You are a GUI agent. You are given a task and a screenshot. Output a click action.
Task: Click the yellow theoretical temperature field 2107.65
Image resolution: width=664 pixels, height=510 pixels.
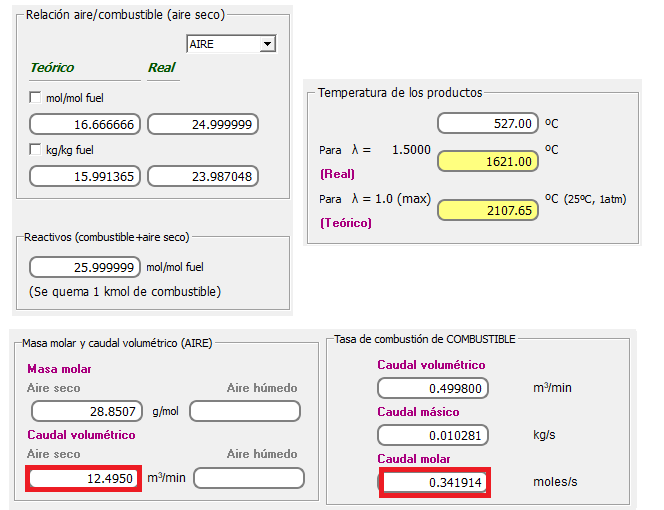[488, 210]
